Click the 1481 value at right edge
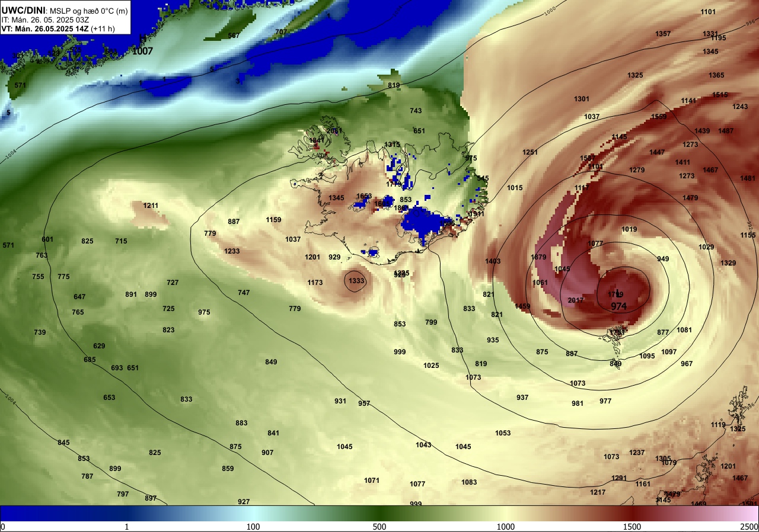The height and width of the screenshot is (532, 759). [748, 178]
